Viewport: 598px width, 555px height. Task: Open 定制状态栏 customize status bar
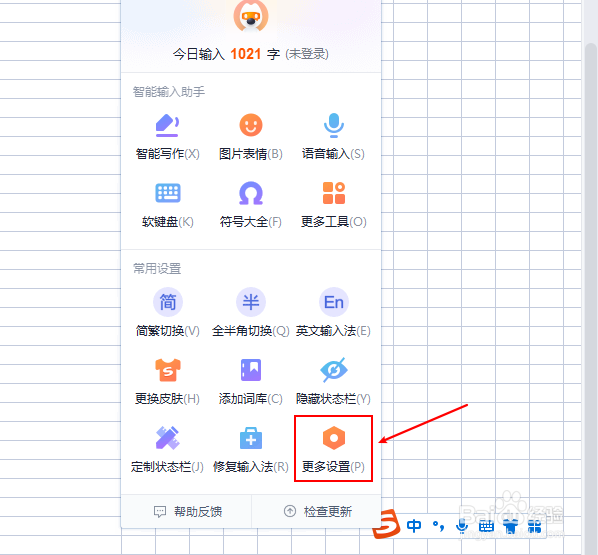[x=167, y=449]
